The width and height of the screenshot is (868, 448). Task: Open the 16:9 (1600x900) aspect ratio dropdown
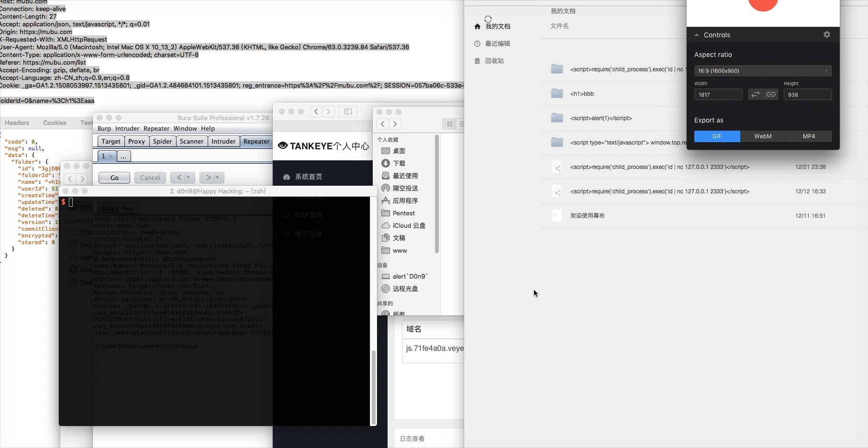pyautogui.click(x=763, y=71)
